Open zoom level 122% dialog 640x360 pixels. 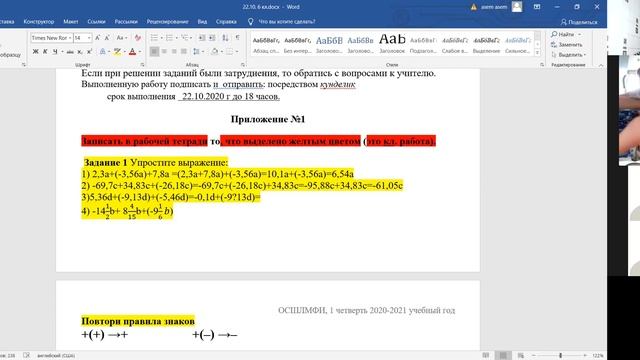[598, 356]
